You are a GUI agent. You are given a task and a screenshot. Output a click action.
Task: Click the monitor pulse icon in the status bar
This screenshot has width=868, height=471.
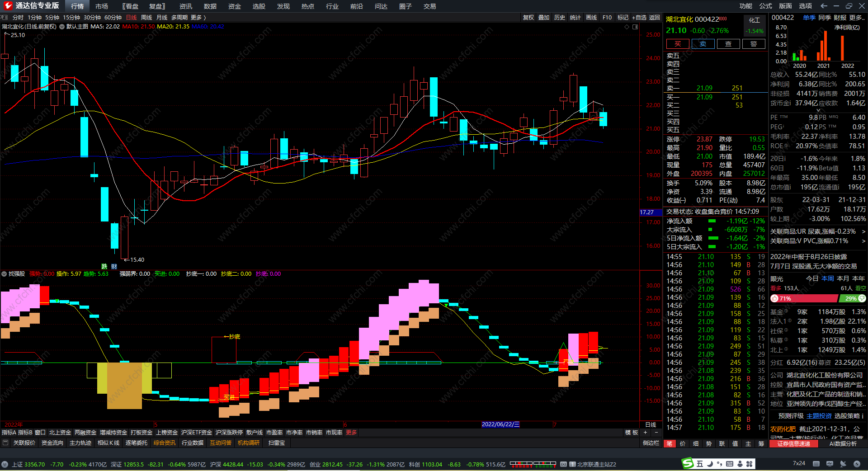click(x=830, y=463)
